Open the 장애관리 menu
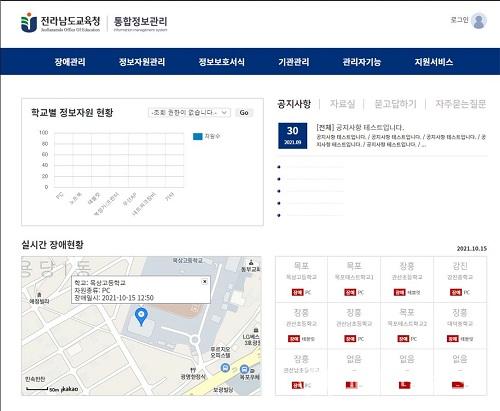Viewport: 500px width, 411px height. (x=70, y=62)
